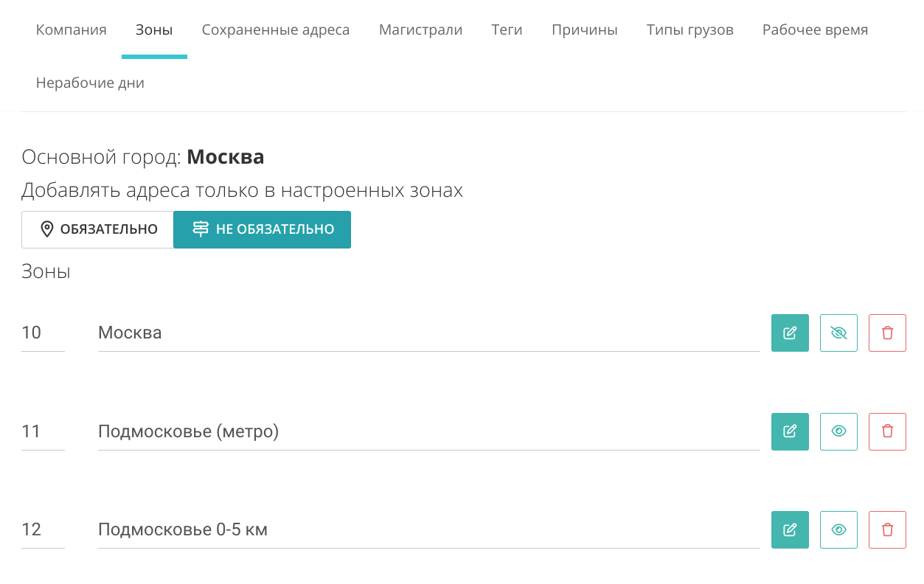Select the НЕ ОБЯЗАТЕЛЬНО option

point(262,229)
